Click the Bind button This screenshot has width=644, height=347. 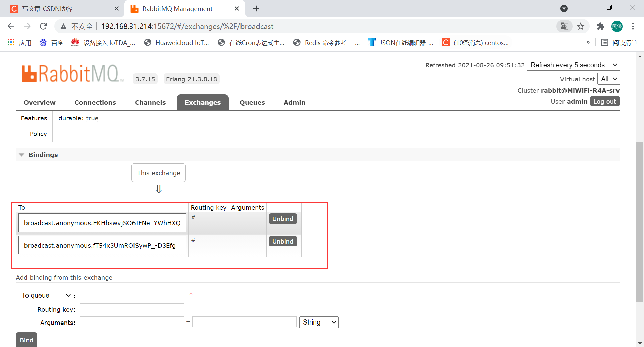(26, 340)
